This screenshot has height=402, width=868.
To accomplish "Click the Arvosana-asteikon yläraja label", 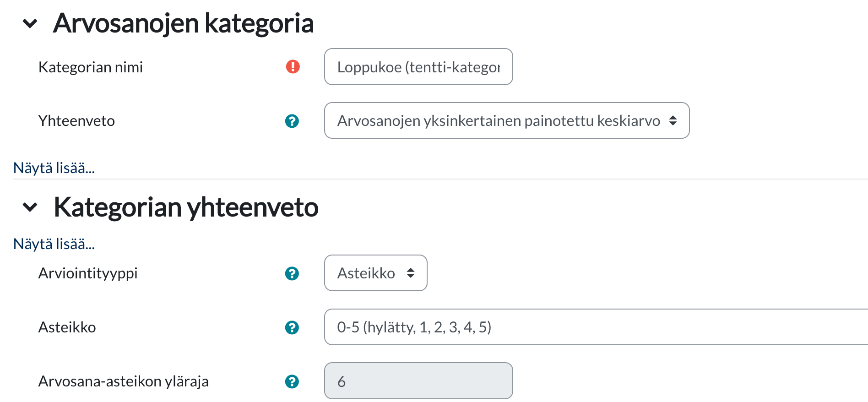I will pos(123,381).
